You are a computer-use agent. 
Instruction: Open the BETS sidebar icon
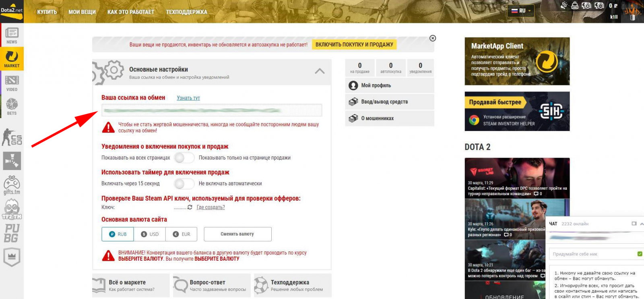(12, 106)
